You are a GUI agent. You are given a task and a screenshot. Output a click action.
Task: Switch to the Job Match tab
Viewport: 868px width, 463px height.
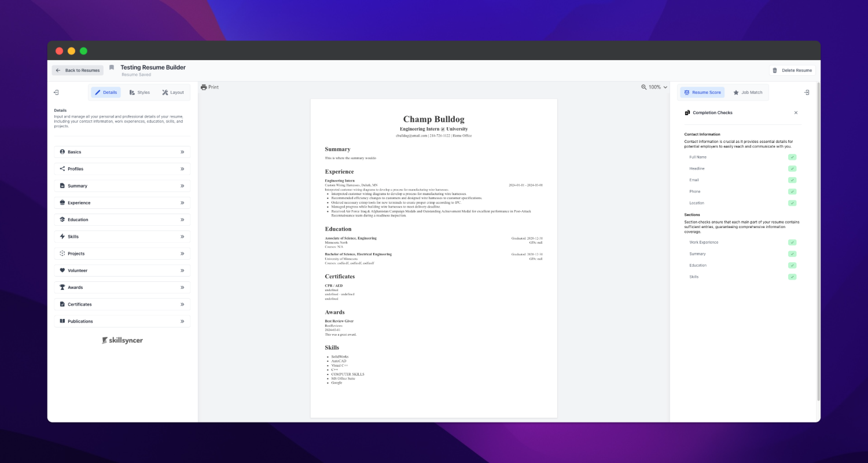coord(748,93)
